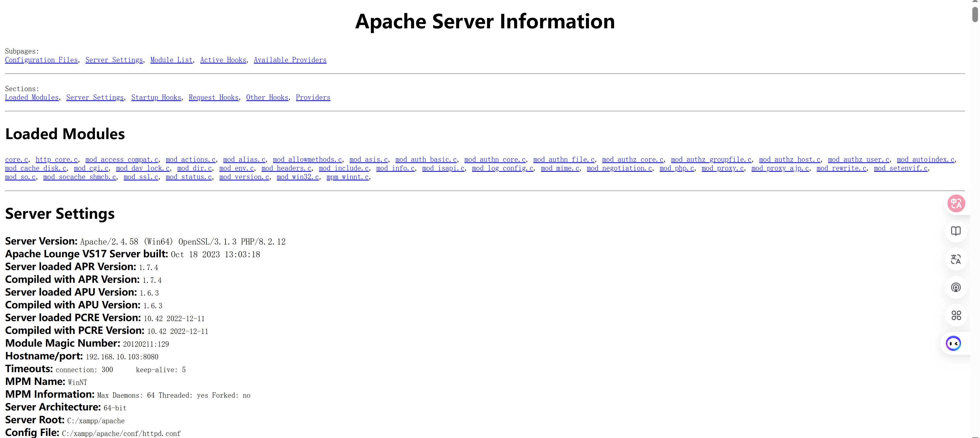Screen dimensions: 980x438
Task: Open mod_php.c module link
Action: point(677,168)
